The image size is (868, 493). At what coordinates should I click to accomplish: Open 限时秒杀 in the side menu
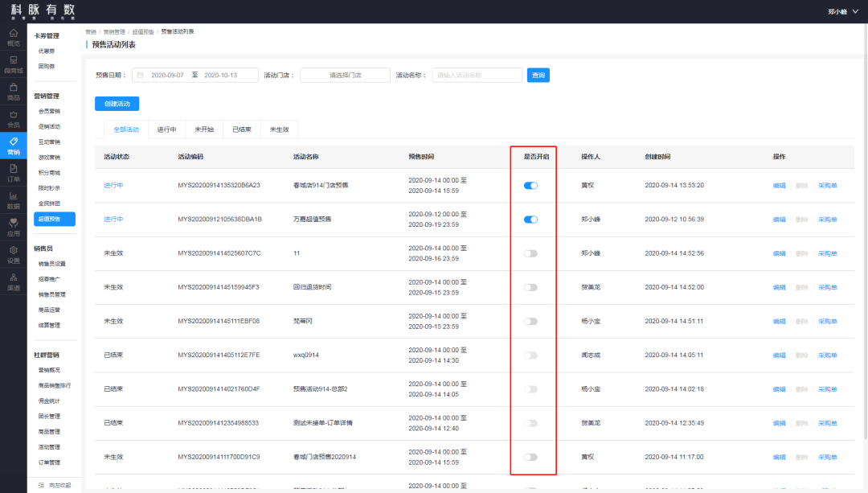(x=49, y=188)
